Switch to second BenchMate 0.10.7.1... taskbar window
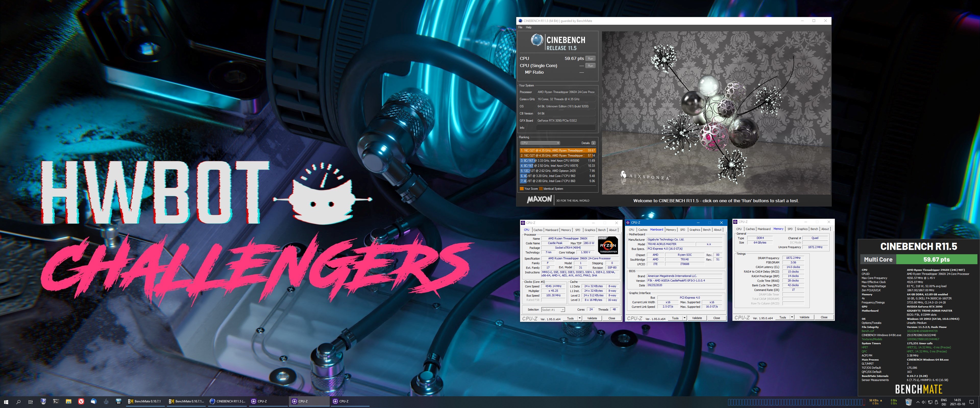The image size is (980, 408). [186, 401]
